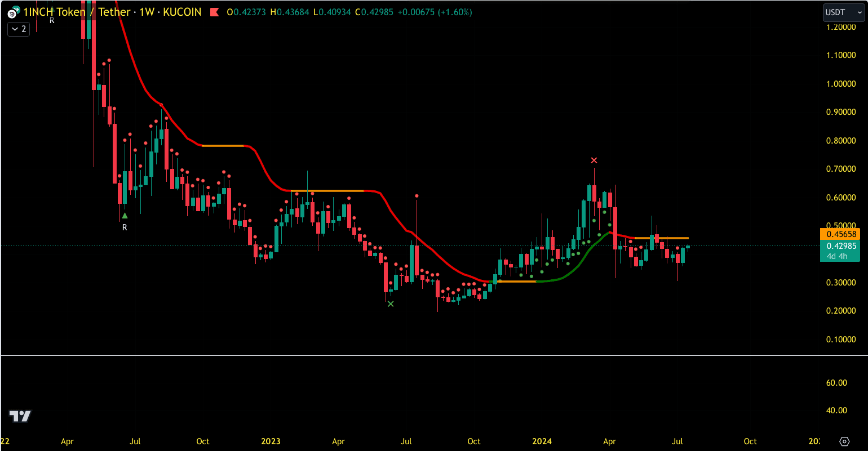Open the USDT currency dropdown
Viewport: 868px width, 451px height.
[843, 12]
